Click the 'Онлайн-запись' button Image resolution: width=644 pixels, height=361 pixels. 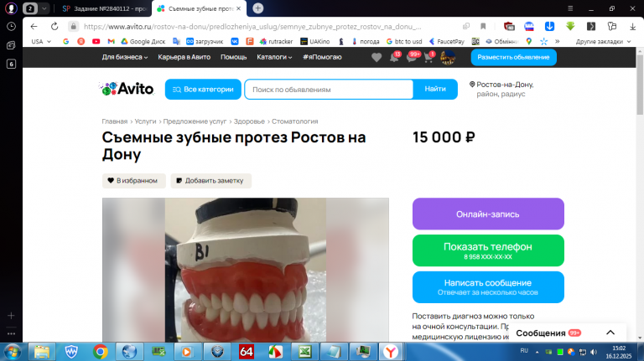point(488,214)
